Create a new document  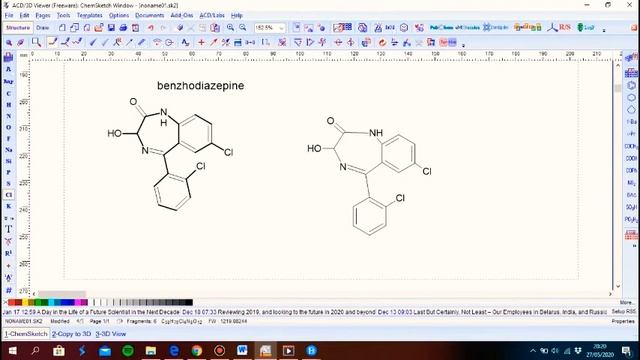pos(62,28)
